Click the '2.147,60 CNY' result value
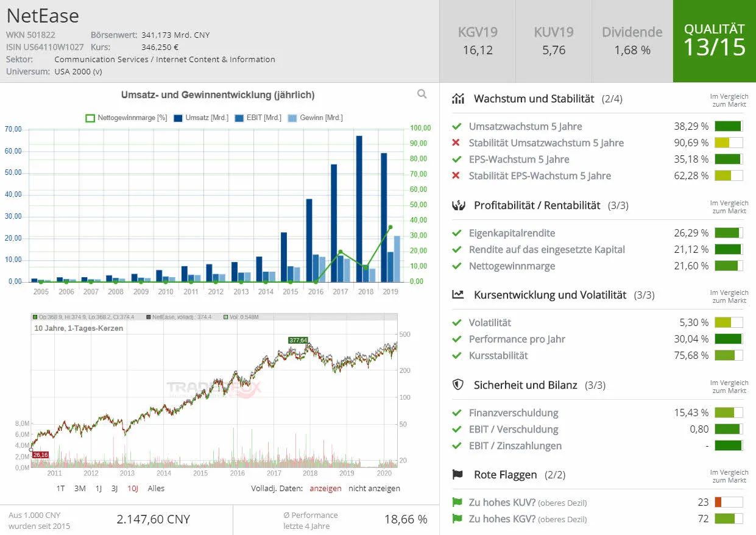This screenshot has width=756, height=535. point(154,520)
